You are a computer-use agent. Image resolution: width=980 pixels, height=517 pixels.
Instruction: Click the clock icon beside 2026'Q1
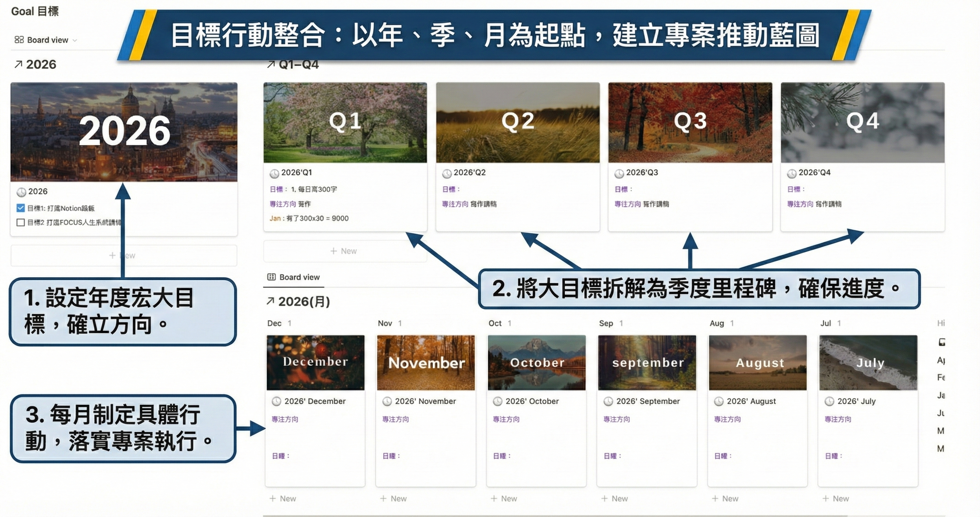click(274, 174)
